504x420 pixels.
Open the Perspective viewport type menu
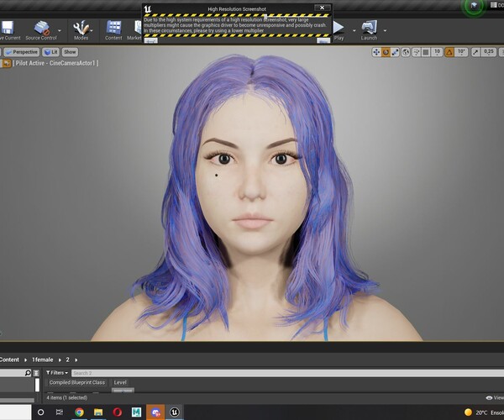[22, 52]
